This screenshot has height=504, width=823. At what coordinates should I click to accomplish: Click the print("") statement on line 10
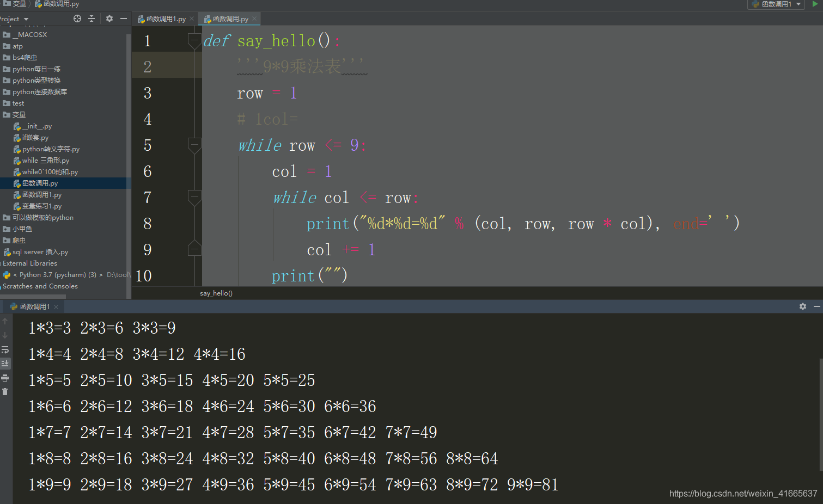click(309, 276)
